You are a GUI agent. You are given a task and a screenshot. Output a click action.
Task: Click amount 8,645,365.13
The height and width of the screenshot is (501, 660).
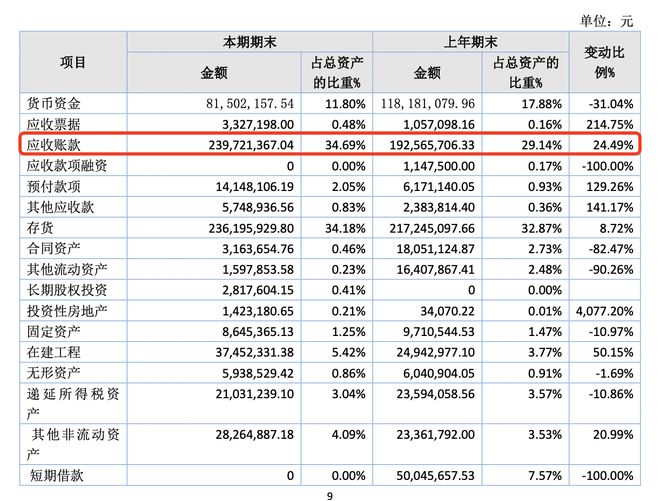click(x=258, y=332)
